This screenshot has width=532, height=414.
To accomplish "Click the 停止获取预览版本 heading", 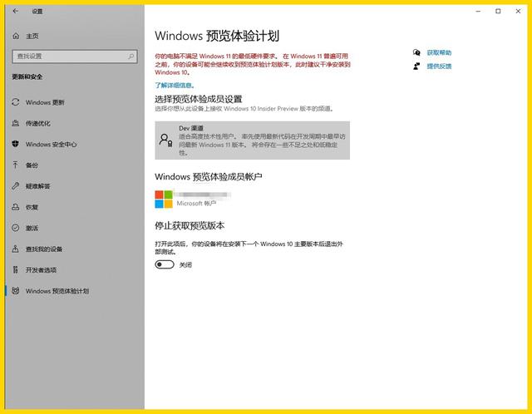I will pyautogui.click(x=190, y=225).
